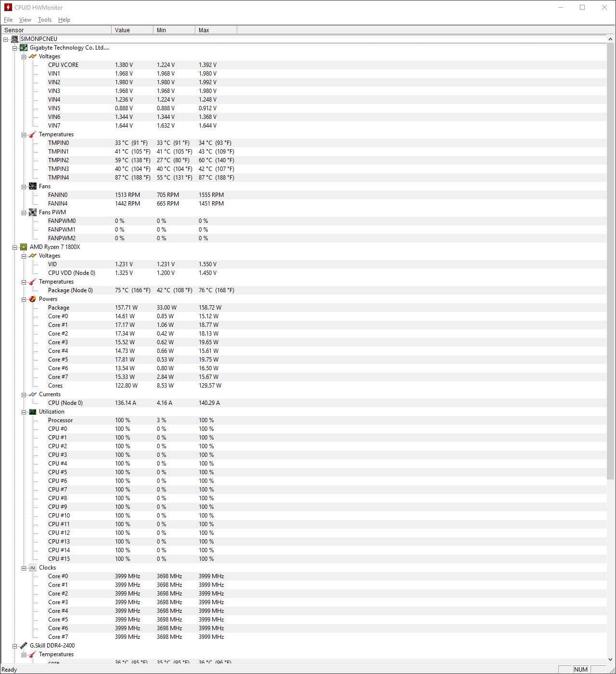This screenshot has height=674, width=616.
Task: Click the G.Skill DDR4-2400 memory icon
Action: pyautogui.click(x=24, y=646)
